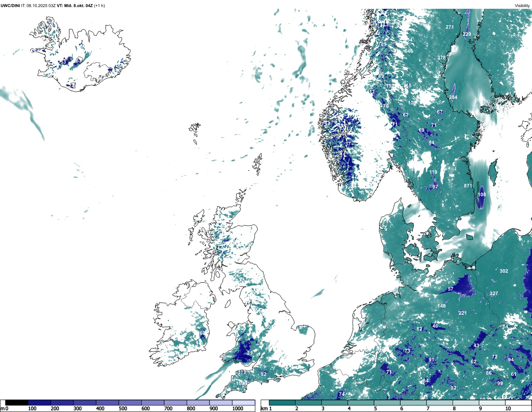Click the 'km' unit label of kilometre scale
Screen dimensions: 532x412
click(x=264, y=409)
